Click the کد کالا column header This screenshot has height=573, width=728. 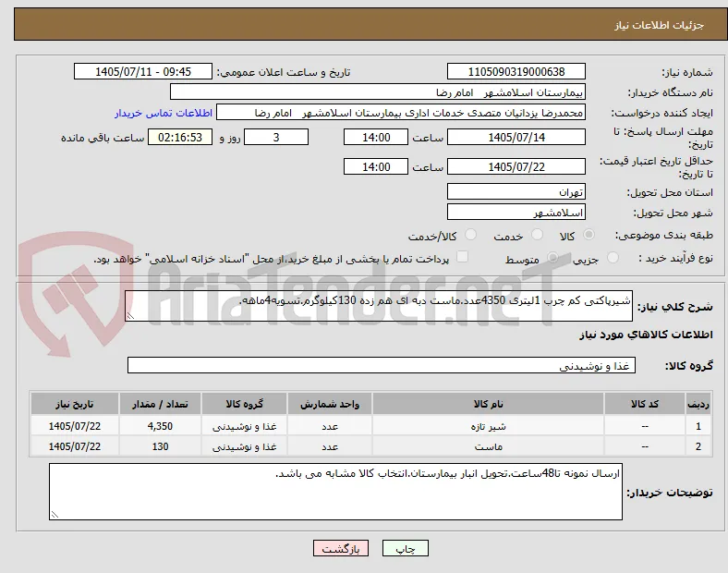pos(645,404)
